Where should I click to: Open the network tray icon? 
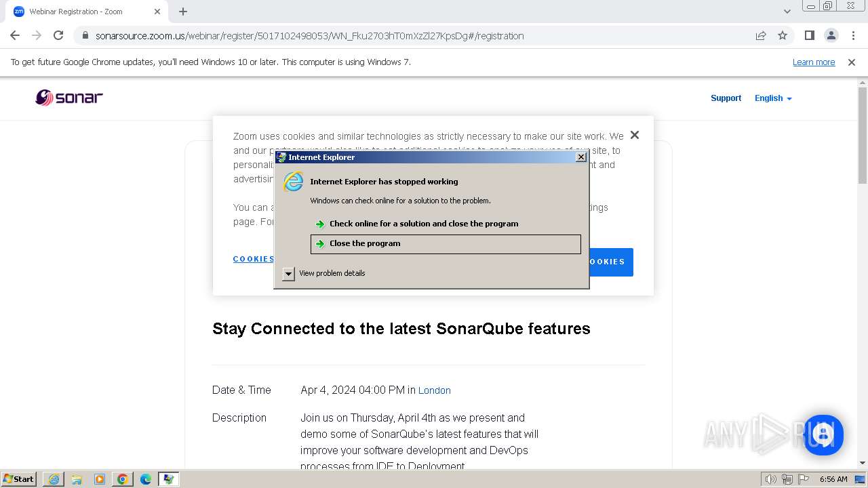(787, 479)
